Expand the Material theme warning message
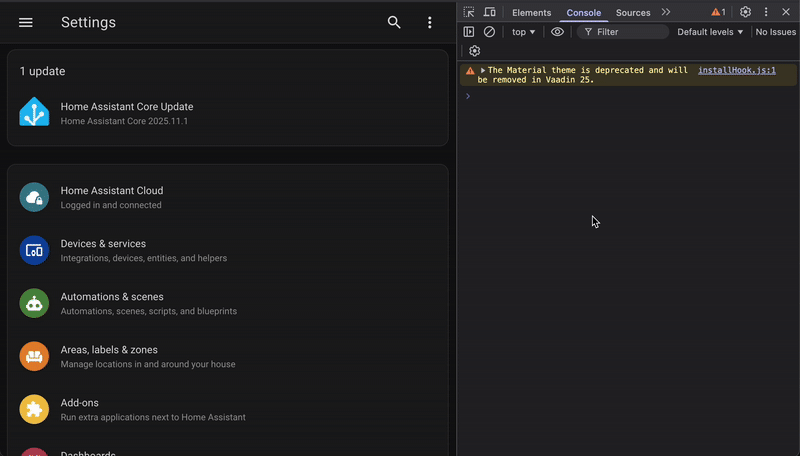This screenshot has height=456, width=800. (483, 71)
